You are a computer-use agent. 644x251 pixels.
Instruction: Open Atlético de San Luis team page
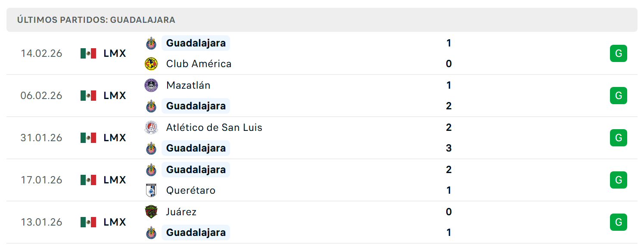click(x=214, y=127)
